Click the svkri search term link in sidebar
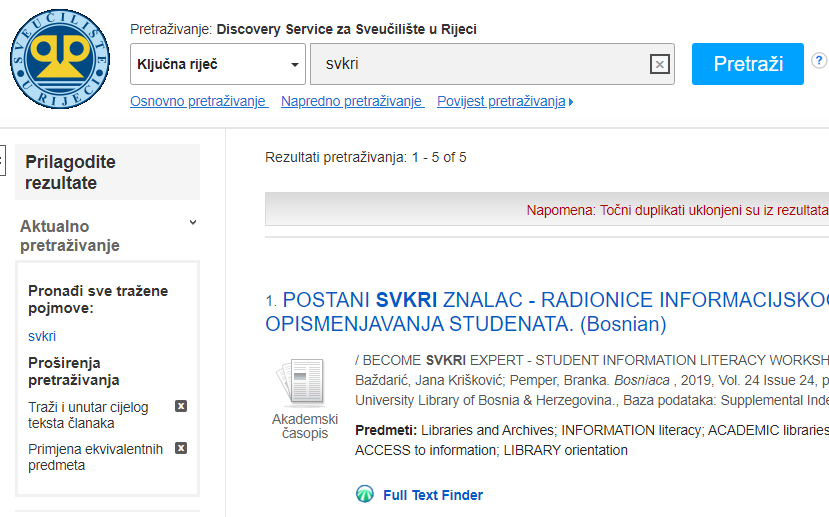This screenshot has width=829, height=517. (42, 336)
